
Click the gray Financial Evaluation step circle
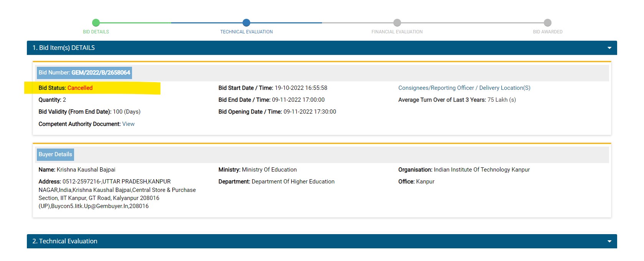click(397, 23)
